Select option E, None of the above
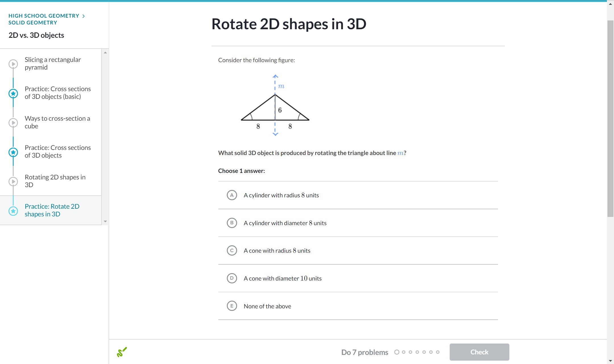The width and height of the screenshot is (614, 364). 232,306
